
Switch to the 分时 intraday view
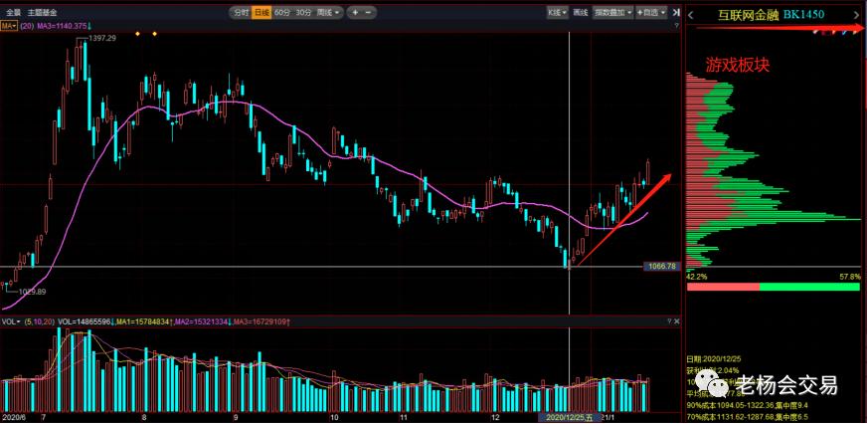coord(241,12)
